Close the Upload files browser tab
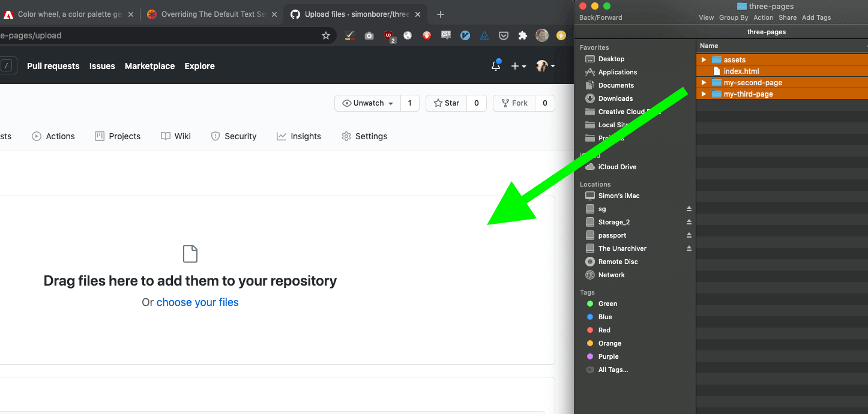The height and width of the screenshot is (414, 868). [x=418, y=14]
